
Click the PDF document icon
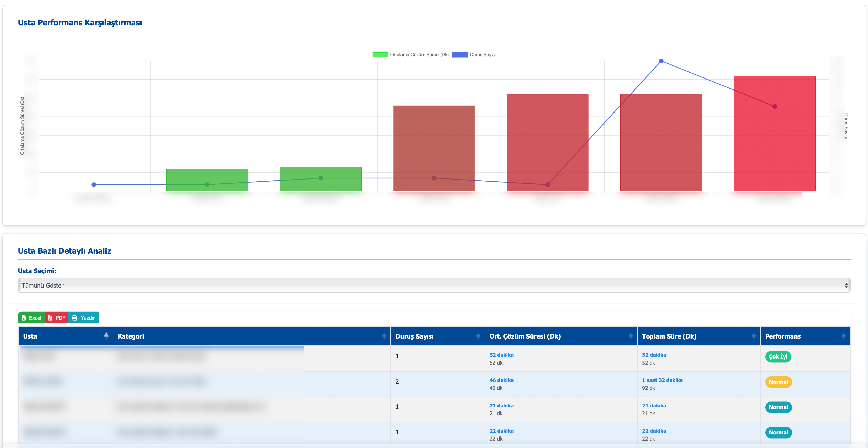coord(50,318)
